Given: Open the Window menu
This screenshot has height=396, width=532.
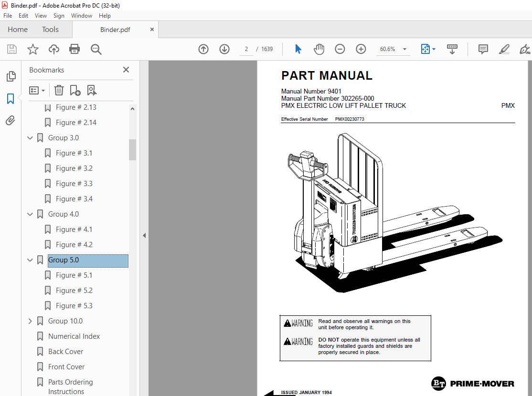Looking at the screenshot, I should [82, 16].
